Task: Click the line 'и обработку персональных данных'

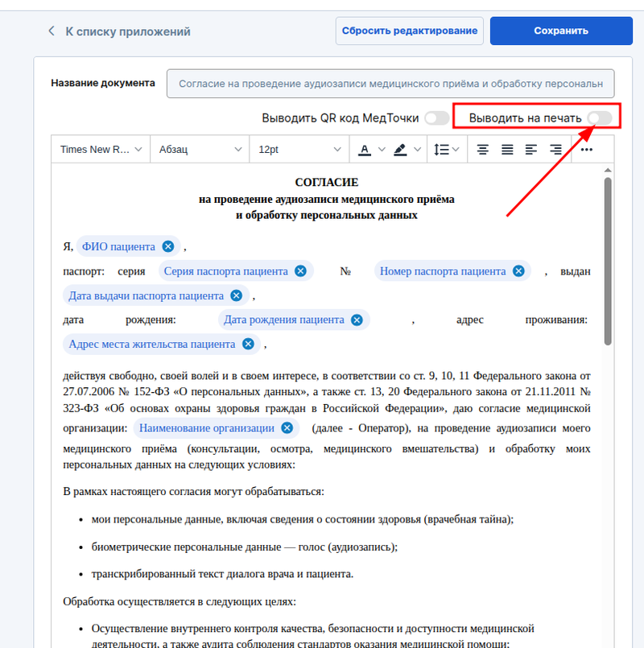Action: (327, 215)
